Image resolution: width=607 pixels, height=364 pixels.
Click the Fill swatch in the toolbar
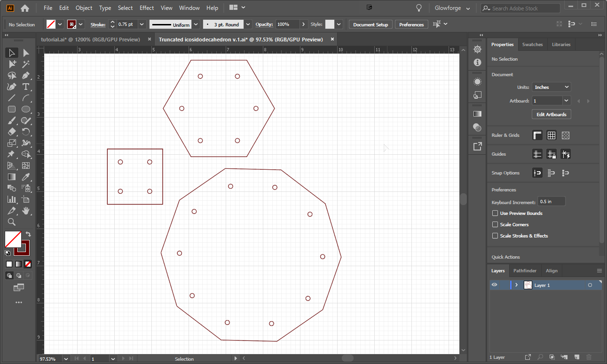pos(13,239)
